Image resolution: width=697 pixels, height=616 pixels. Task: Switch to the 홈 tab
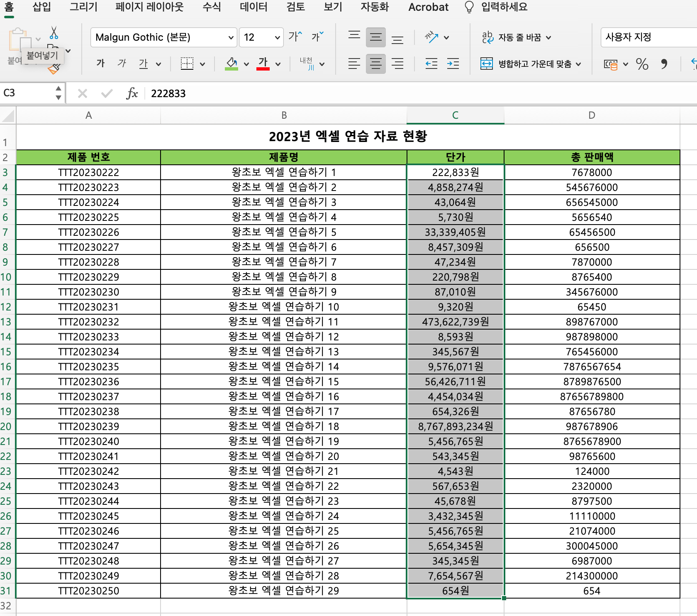click(9, 7)
